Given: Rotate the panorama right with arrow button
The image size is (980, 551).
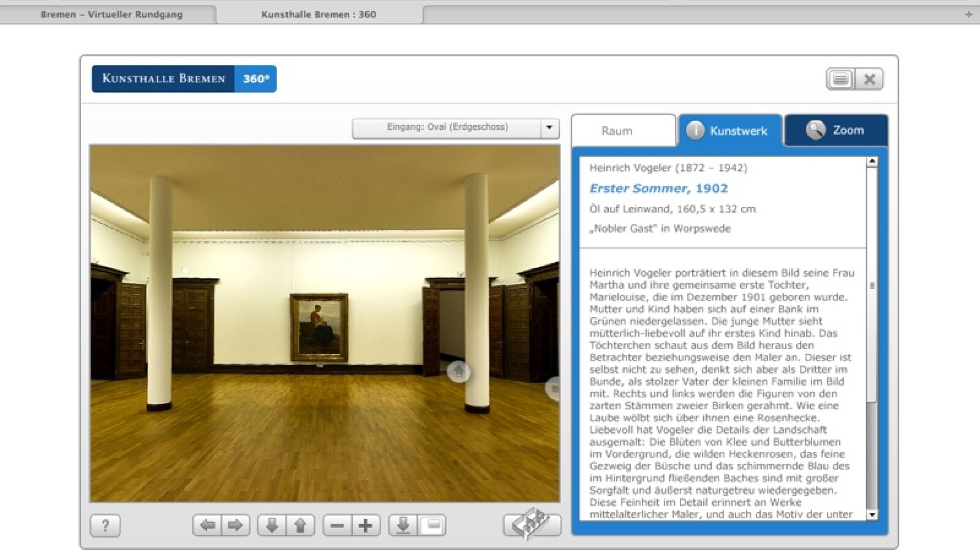Looking at the screenshot, I should [235, 525].
